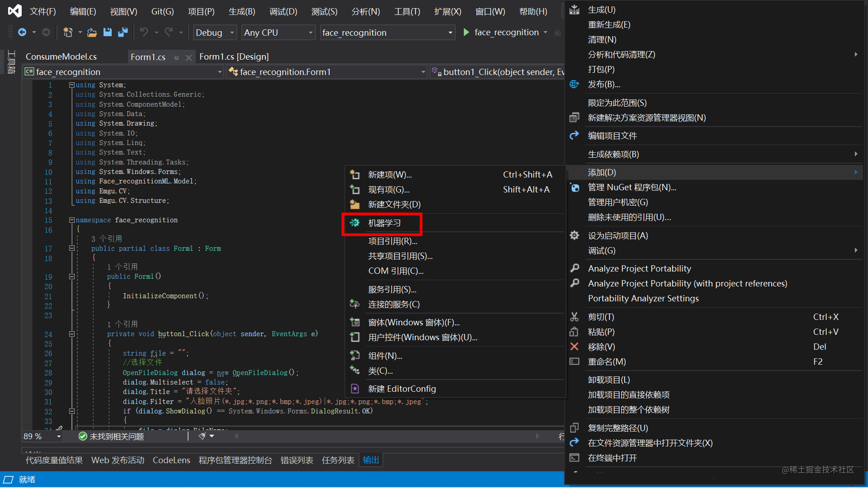Viewport: 868px width, 488px height.
Task: Click the save file icon
Action: (x=107, y=32)
